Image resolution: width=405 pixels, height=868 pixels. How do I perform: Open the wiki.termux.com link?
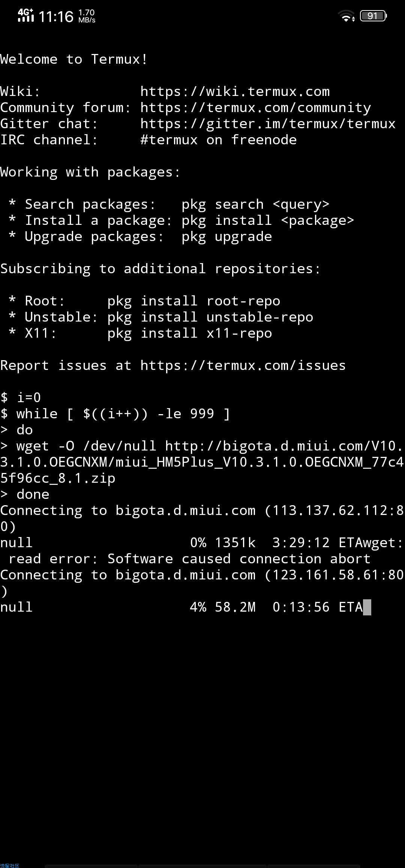click(235, 91)
